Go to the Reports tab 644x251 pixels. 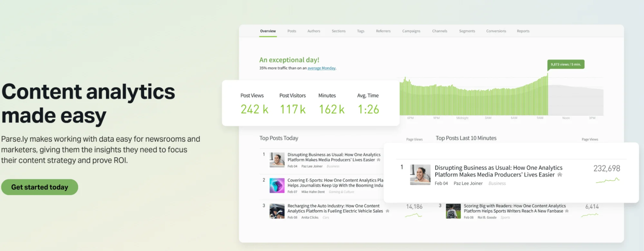point(523,31)
